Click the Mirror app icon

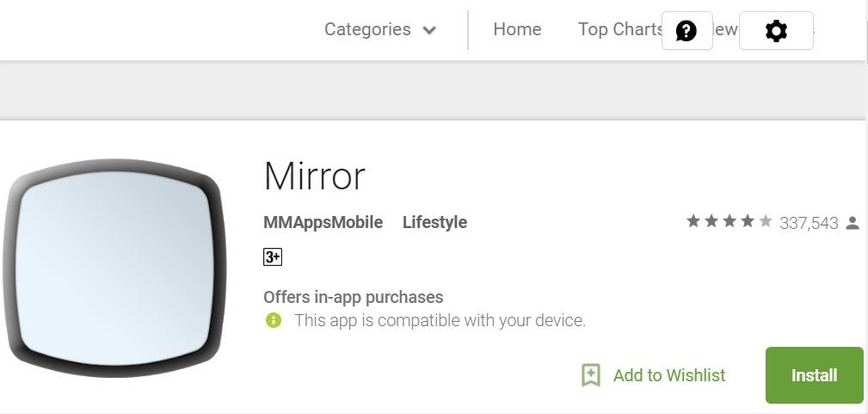[x=115, y=269]
